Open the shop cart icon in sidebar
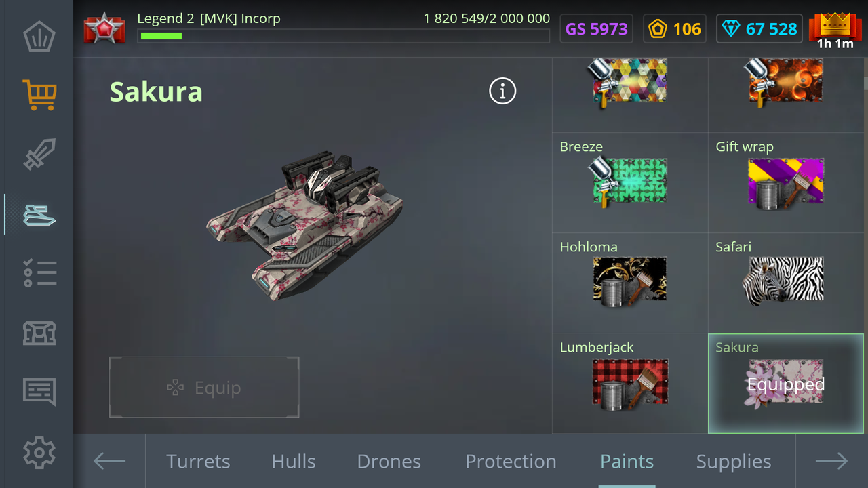Image resolution: width=868 pixels, height=488 pixels. 39,95
